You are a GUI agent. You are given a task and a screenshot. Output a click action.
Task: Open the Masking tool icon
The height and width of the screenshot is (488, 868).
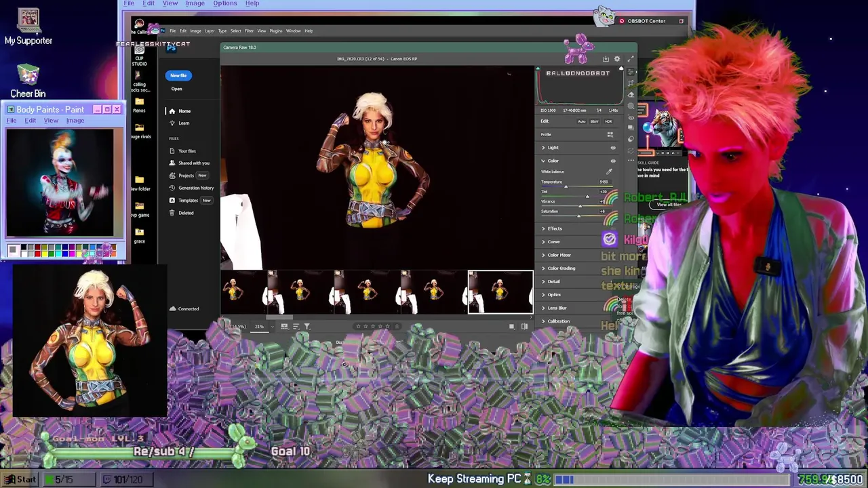click(x=631, y=106)
